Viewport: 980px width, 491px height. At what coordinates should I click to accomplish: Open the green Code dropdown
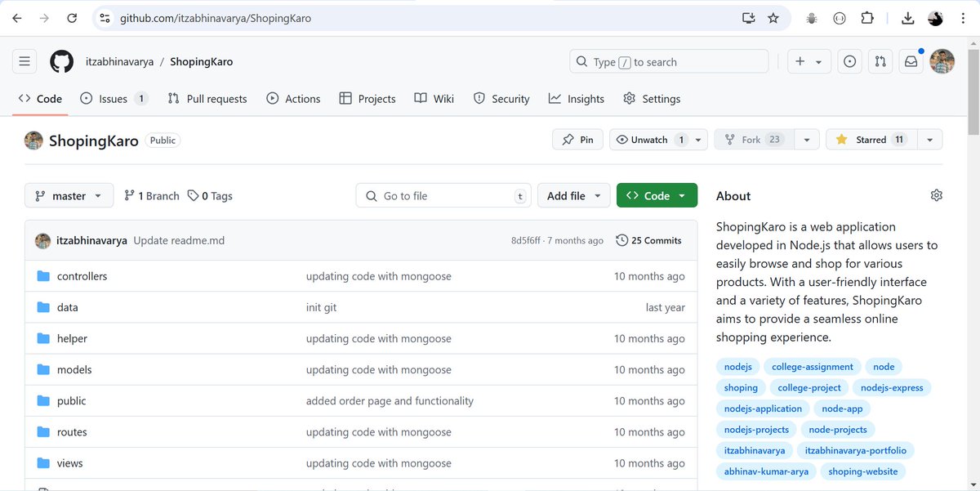point(657,195)
